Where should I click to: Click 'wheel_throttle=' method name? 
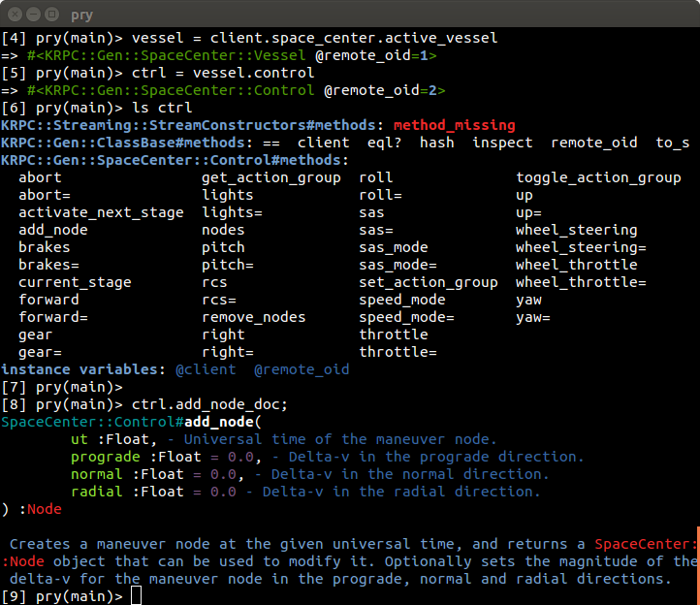pos(582,282)
